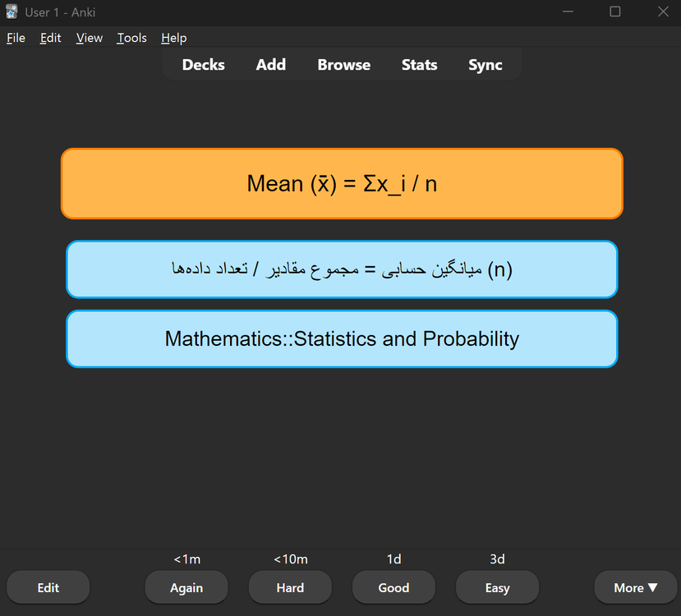Show the Stats window
The image size is (681, 616).
click(x=419, y=65)
